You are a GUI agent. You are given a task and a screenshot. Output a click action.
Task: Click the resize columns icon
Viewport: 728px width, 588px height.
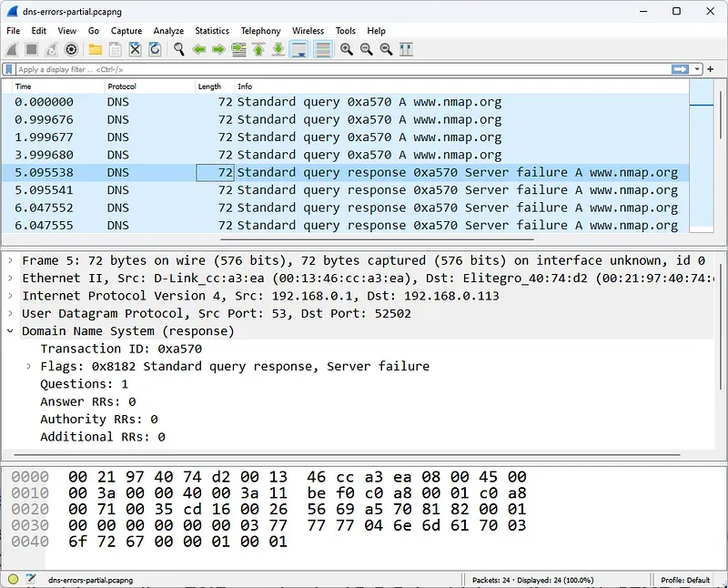pos(406,49)
